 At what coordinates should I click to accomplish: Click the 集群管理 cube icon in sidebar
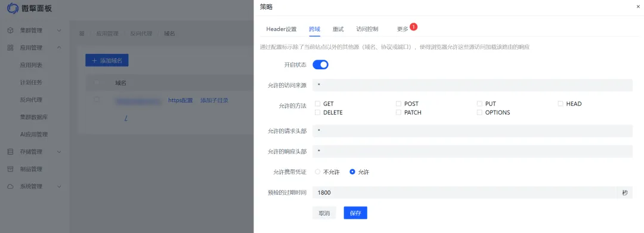(x=10, y=30)
